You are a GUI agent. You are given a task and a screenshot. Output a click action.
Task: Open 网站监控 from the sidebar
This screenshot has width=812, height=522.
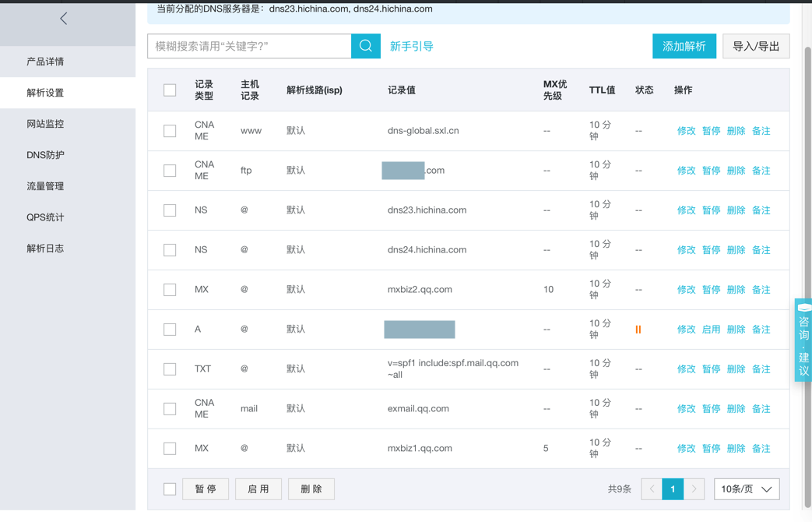point(45,124)
